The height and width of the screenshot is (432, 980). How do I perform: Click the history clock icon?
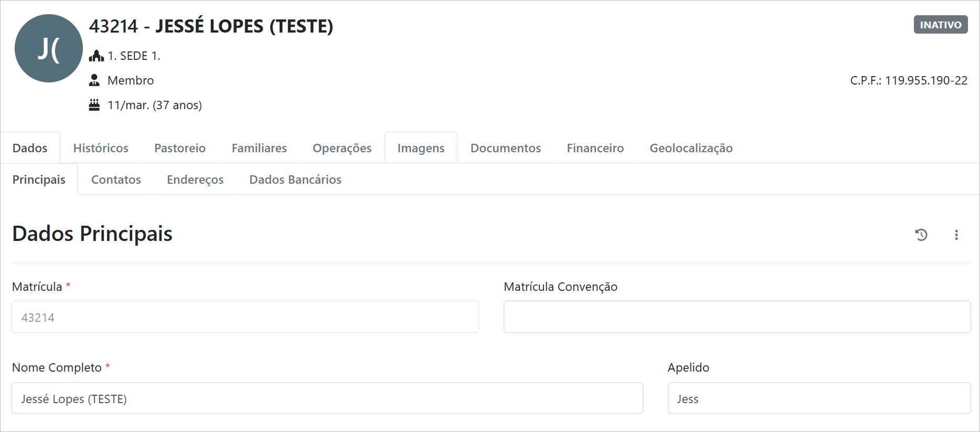pos(921,235)
